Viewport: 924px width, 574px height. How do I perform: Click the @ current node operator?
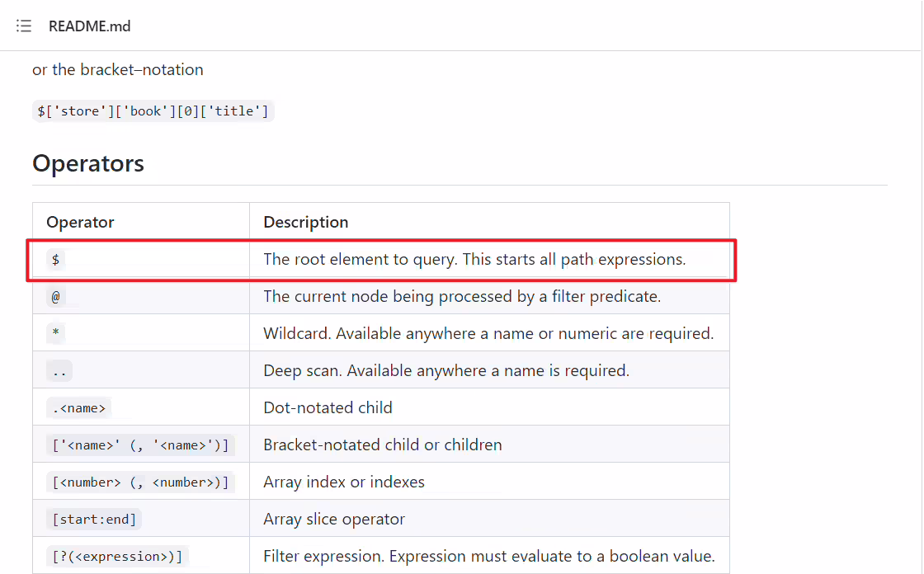pyautogui.click(x=55, y=296)
